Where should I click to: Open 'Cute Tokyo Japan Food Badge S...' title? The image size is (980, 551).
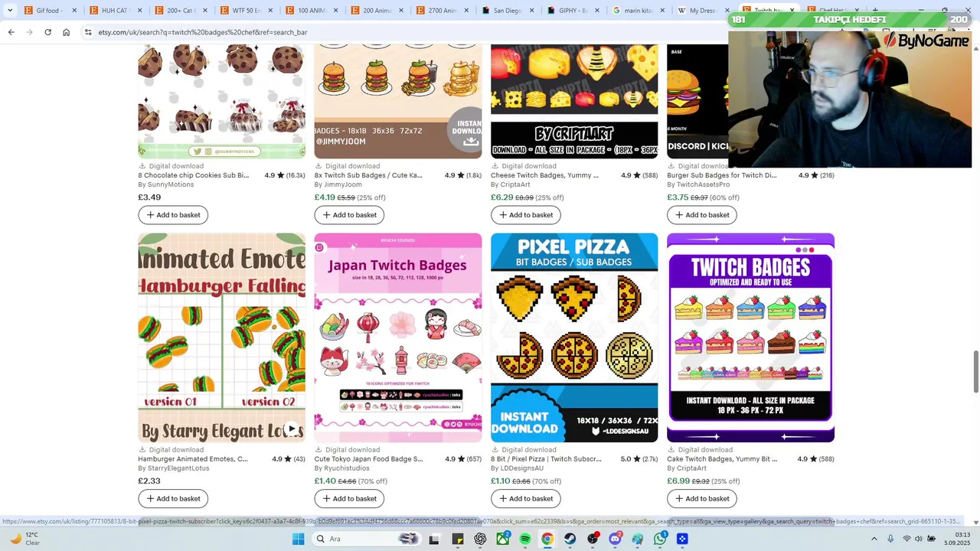click(x=368, y=459)
